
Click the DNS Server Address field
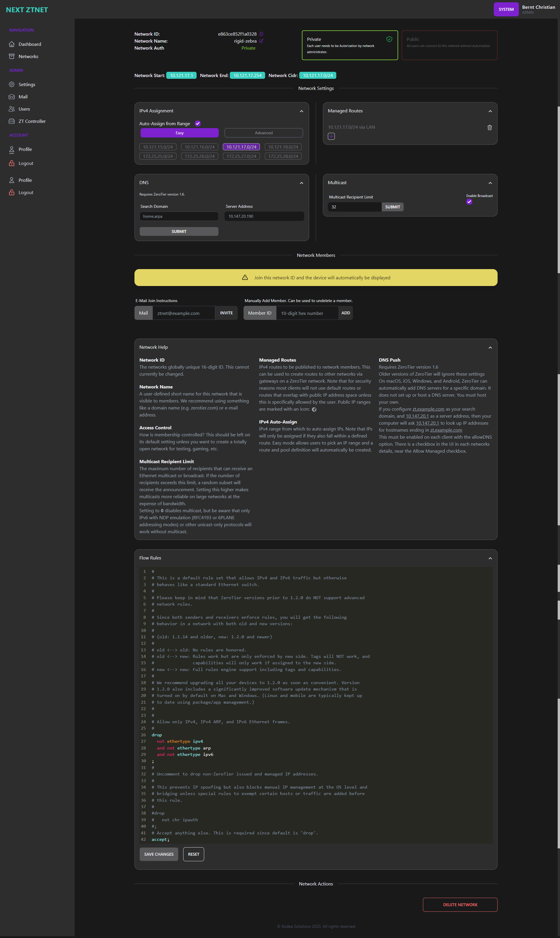coord(264,216)
